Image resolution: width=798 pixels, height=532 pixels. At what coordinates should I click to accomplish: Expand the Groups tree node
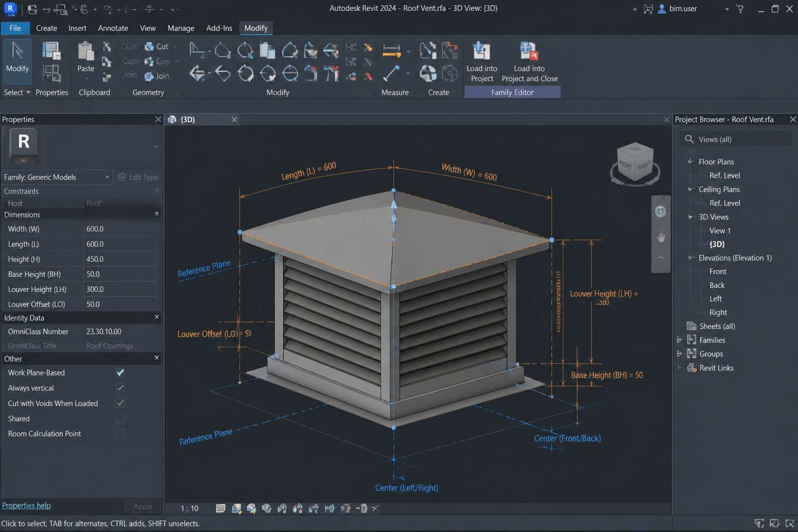[679, 354]
